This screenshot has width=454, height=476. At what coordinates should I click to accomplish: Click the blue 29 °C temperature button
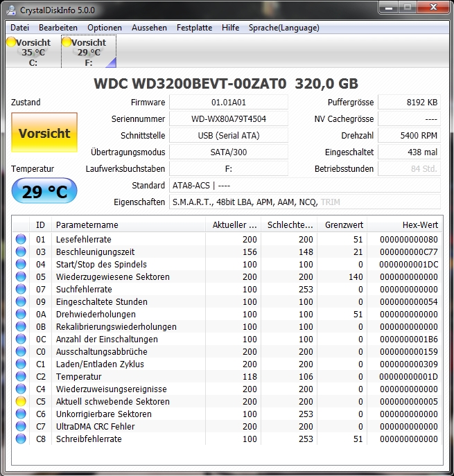[x=44, y=191]
